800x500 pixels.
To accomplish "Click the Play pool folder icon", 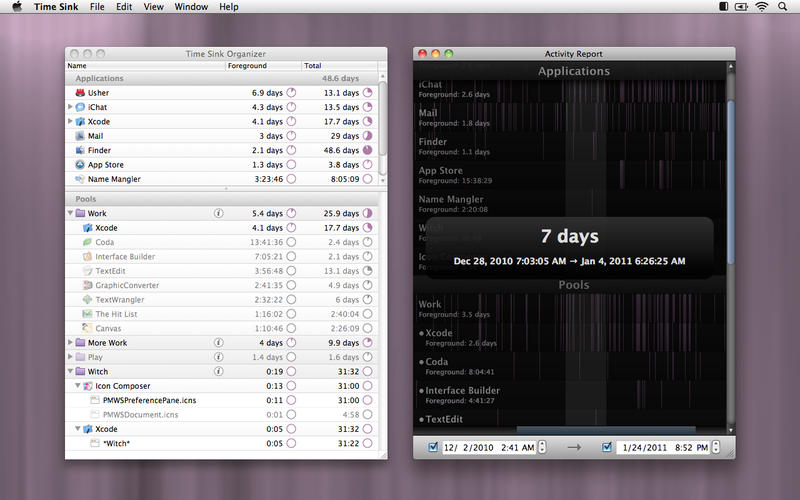I will (x=80, y=357).
